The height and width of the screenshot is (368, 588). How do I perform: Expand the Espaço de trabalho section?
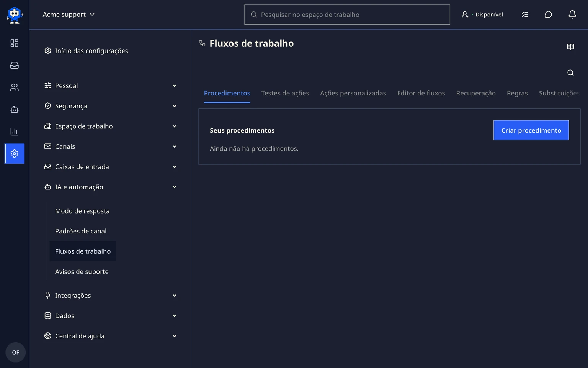point(111,127)
